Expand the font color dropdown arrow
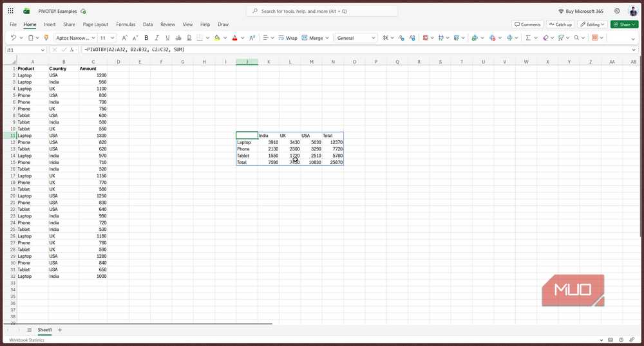 tap(242, 38)
